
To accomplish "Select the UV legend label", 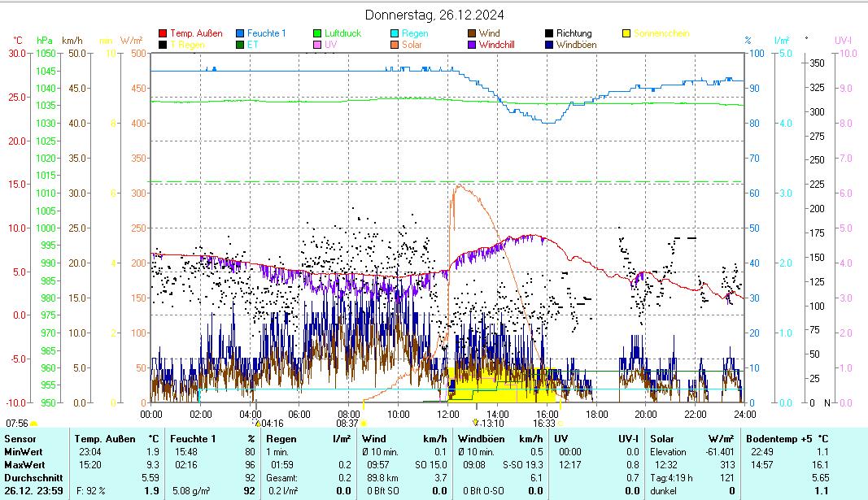I will click(x=330, y=45).
